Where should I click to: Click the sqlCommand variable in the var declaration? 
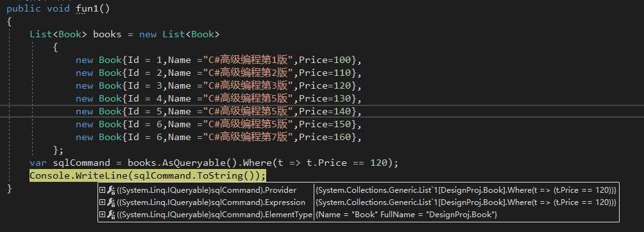[81, 163]
